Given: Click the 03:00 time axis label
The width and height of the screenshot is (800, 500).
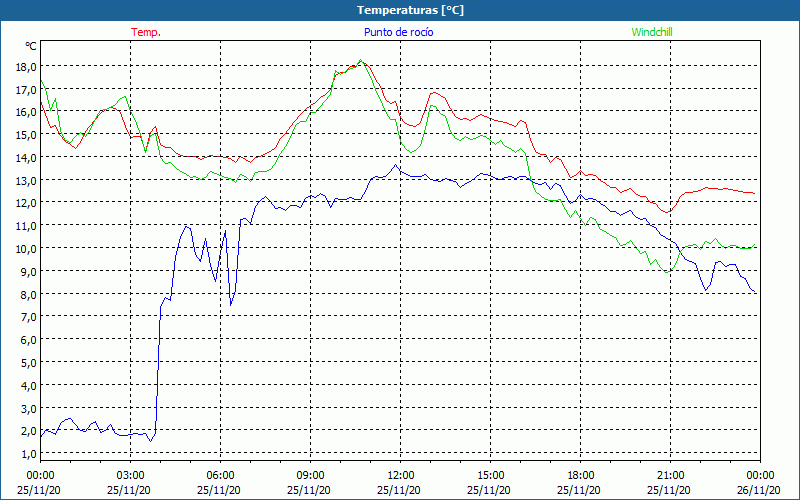Looking at the screenshot, I should tap(131, 476).
